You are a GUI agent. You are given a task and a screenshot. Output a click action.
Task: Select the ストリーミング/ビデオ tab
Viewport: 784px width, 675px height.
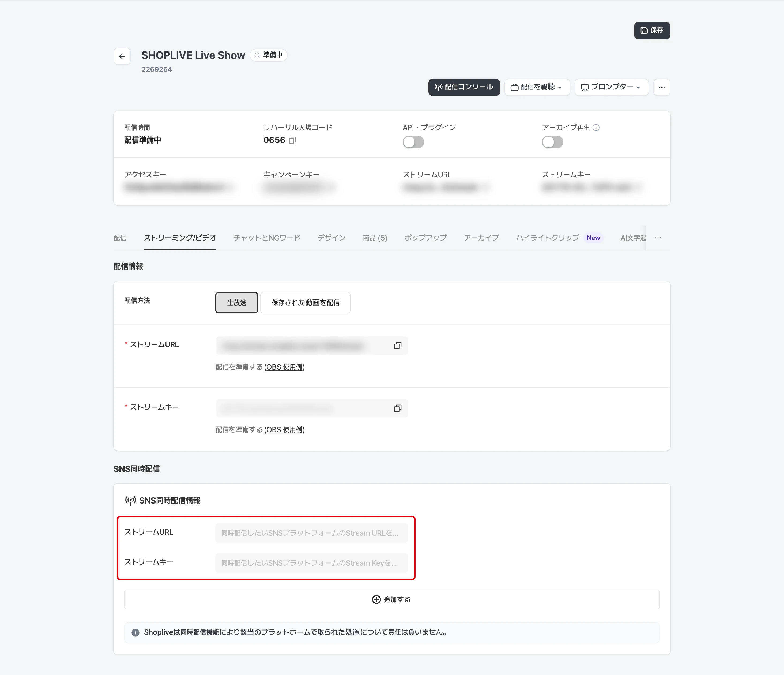[180, 238]
